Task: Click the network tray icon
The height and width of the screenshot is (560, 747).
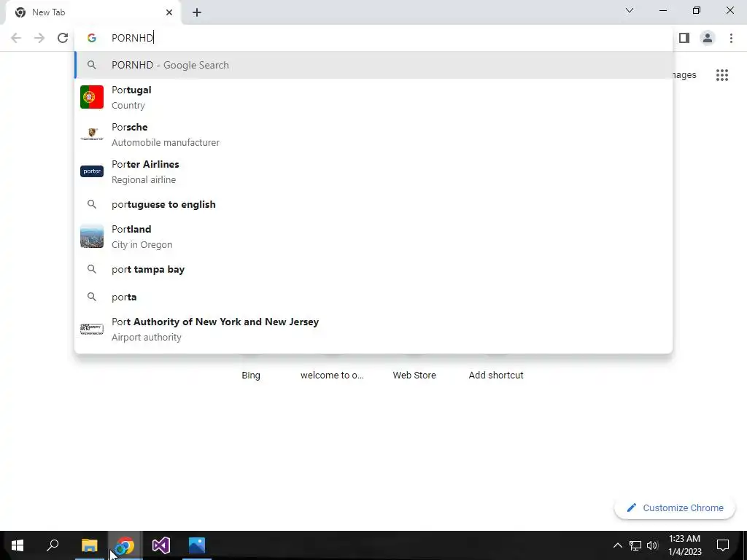Action: (x=635, y=545)
